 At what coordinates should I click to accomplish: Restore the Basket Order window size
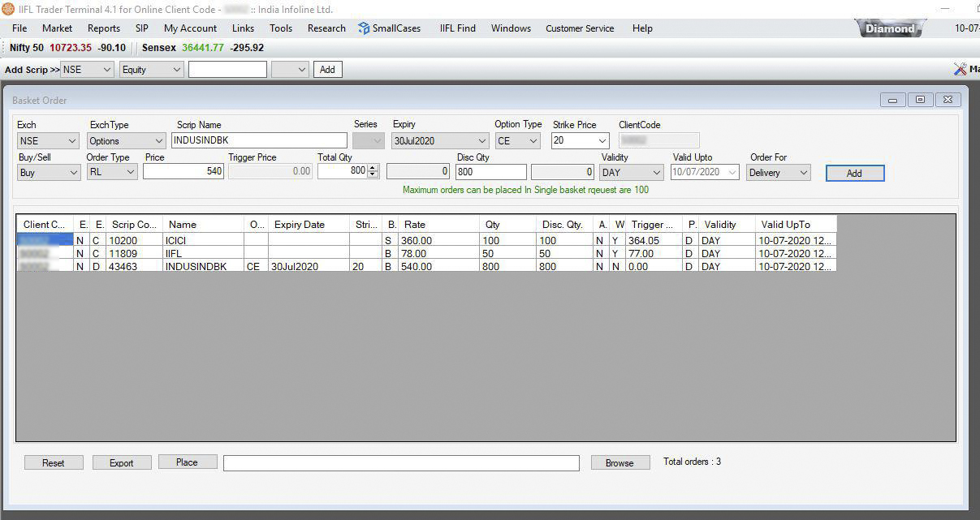coord(920,100)
